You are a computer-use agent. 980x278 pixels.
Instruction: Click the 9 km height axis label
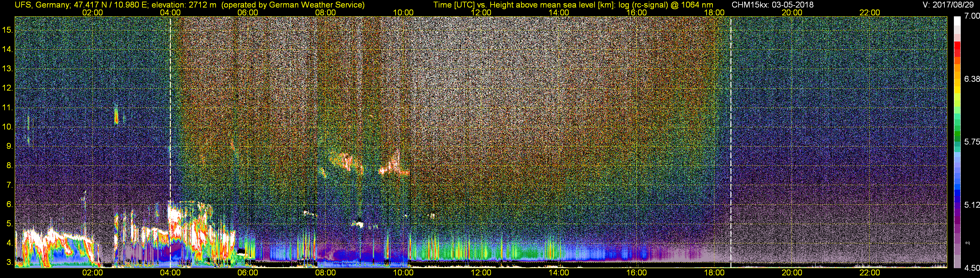coord(9,146)
